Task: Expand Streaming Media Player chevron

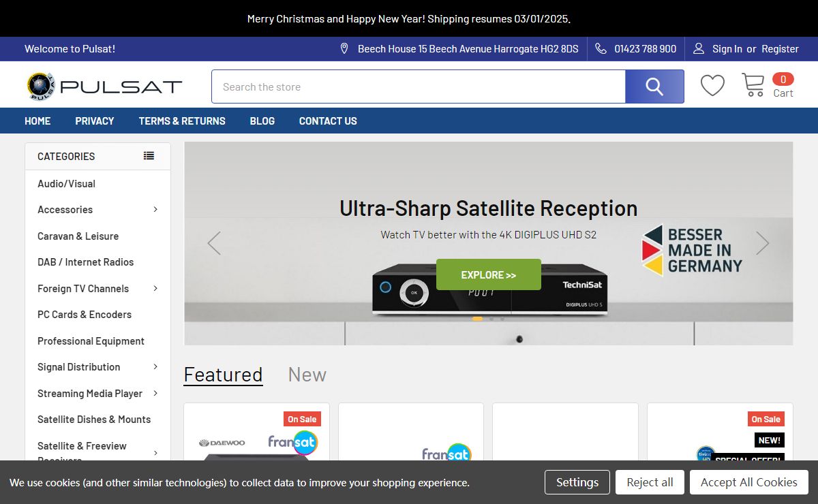Action: [x=155, y=393]
